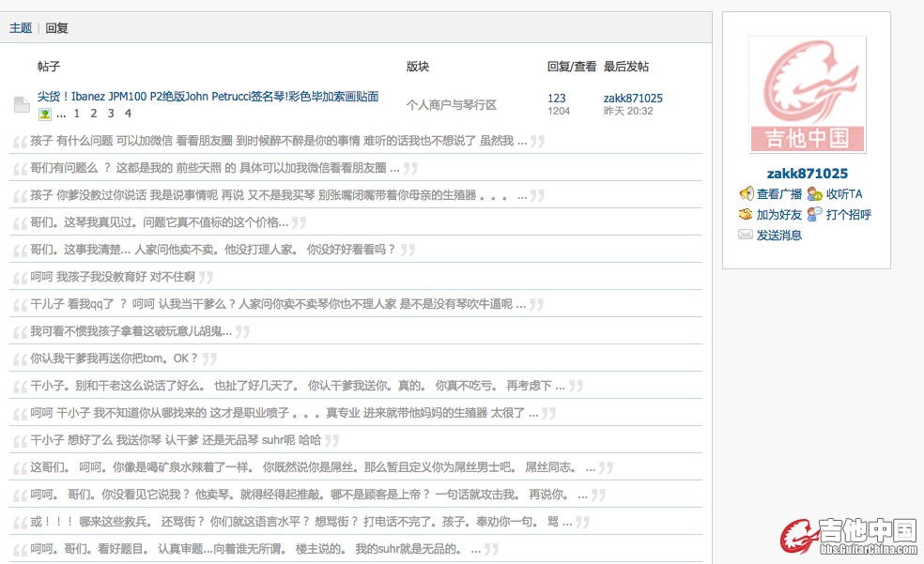Jump to page 4 of the thread
The width and height of the screenshot is (924, 564).
pos(128,114)
